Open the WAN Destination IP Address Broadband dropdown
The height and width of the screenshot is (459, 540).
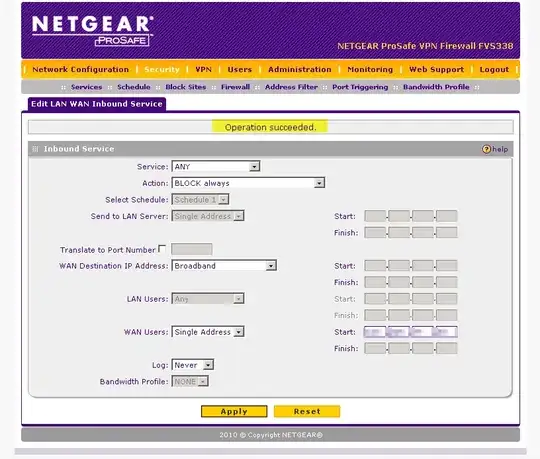[224, 266]
